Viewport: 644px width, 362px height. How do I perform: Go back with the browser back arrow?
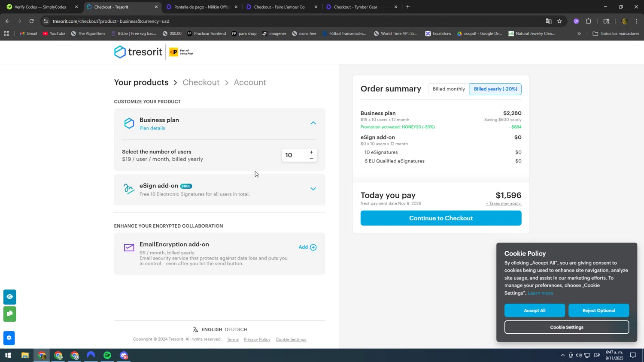coord(7,21)
